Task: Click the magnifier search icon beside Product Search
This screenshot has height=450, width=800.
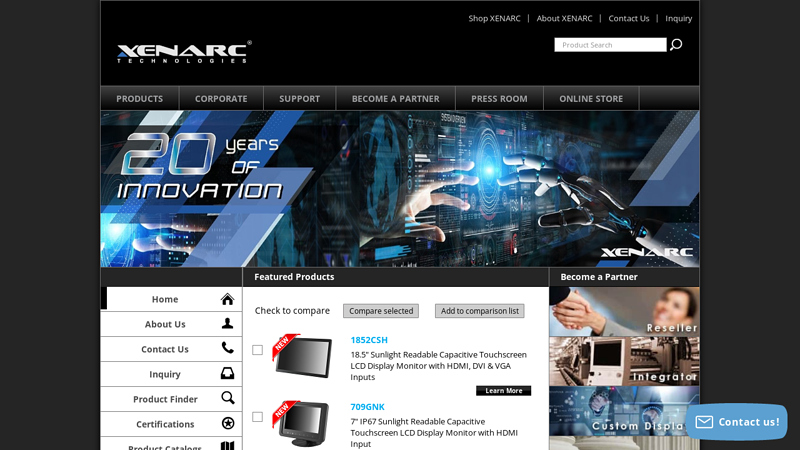Action: 676,45
